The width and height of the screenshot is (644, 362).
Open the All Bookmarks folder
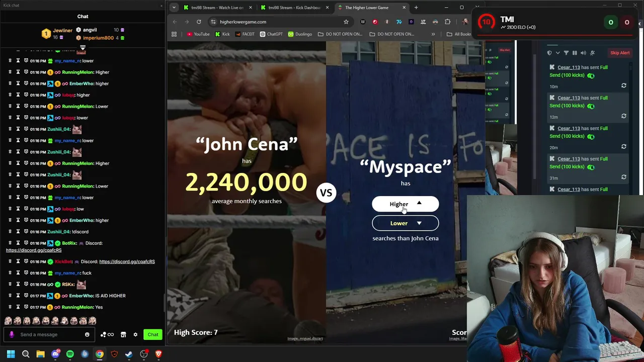point(459,34)
